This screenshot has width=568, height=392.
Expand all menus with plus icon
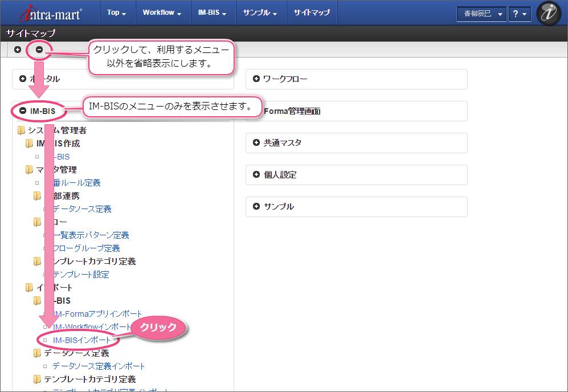tap(18, 49)
